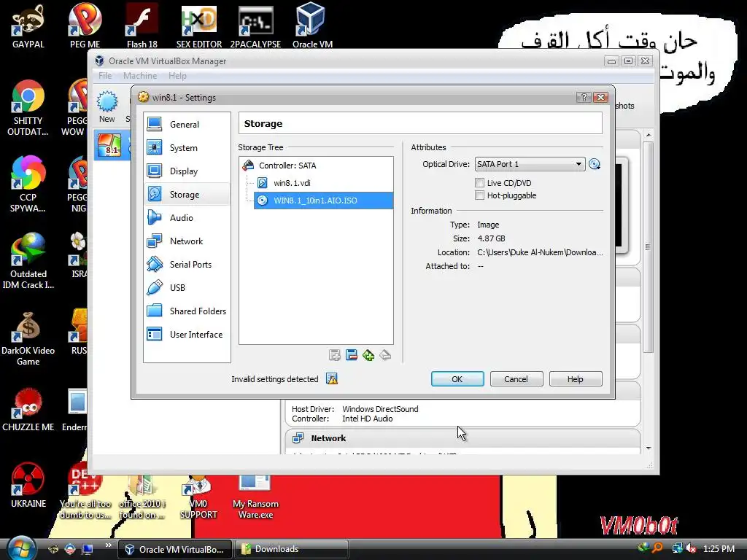Screen dimensions: 747x560
Task: Click the add storage attachment icon
Action: coord(368,355)
